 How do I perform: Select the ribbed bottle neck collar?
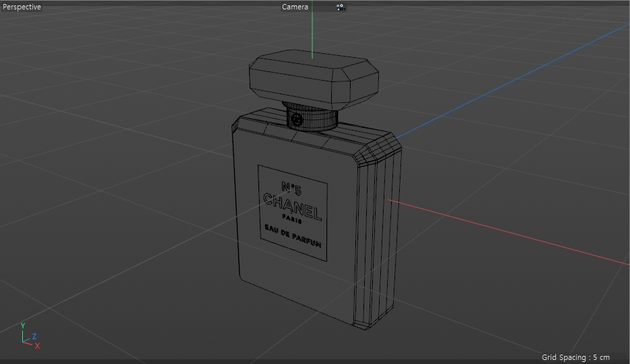312,117
